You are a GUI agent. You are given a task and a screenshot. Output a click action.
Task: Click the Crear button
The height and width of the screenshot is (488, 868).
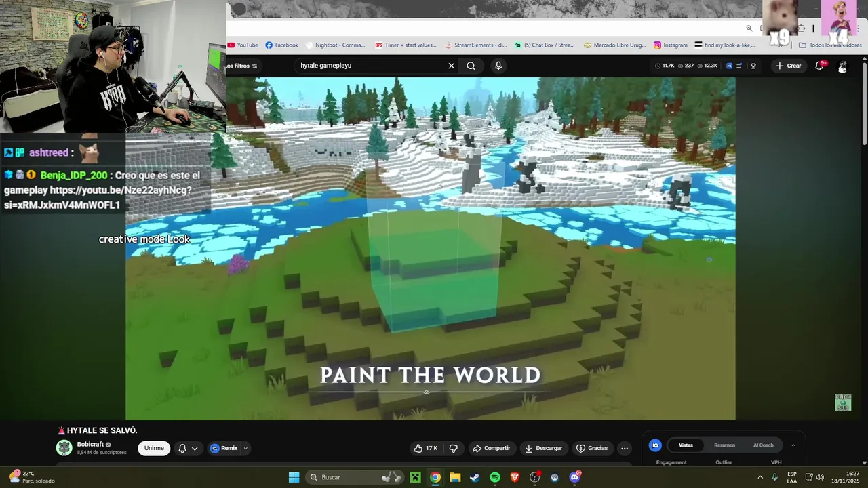tap(789, 66)
